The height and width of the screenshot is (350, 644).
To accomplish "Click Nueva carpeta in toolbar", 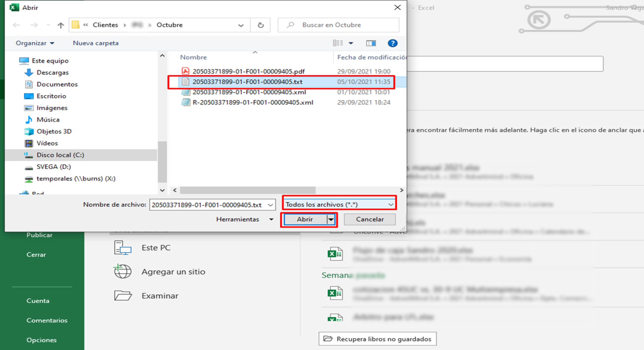I will pyautogui.click(x=95, y=43).
